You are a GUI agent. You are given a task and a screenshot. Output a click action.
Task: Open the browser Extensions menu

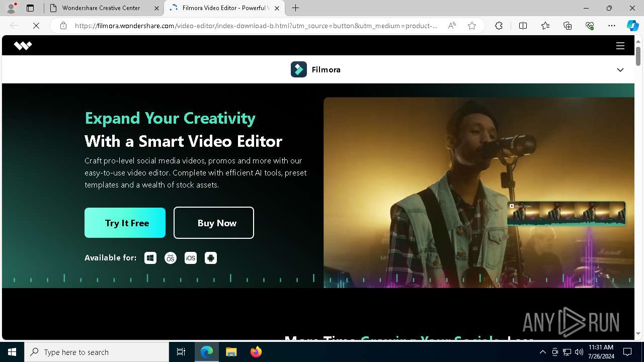(x=499, y=26)
